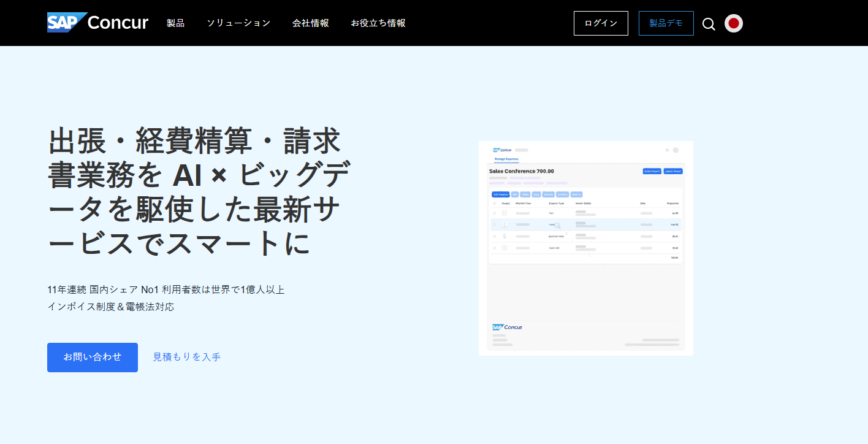Open the search magnifier icon
The width and height of the screenshot is (868, 444).
pos(709,24)
